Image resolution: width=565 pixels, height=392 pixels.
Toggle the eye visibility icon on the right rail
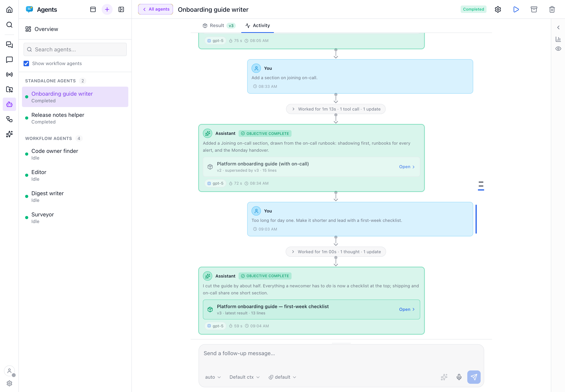click(558, 49)
